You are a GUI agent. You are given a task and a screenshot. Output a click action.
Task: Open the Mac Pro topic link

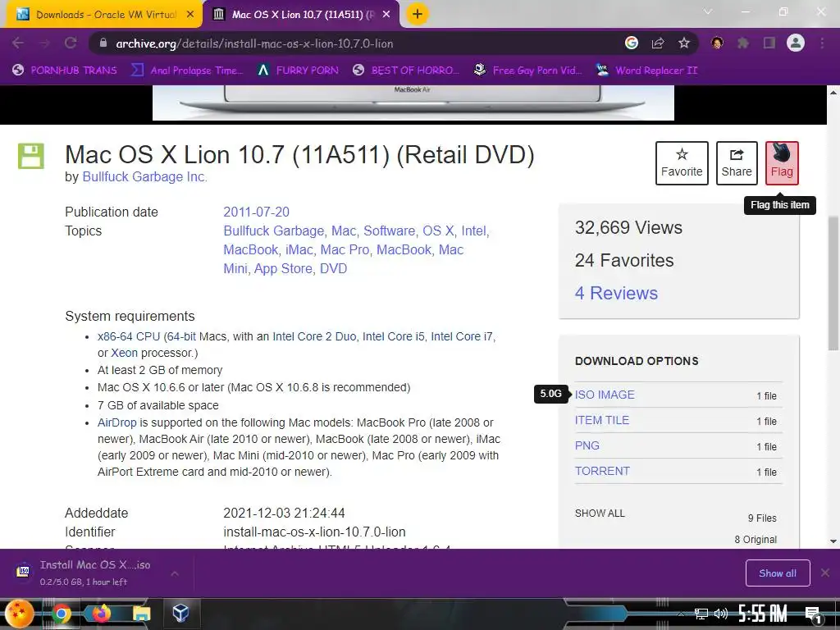click(345, 249)
